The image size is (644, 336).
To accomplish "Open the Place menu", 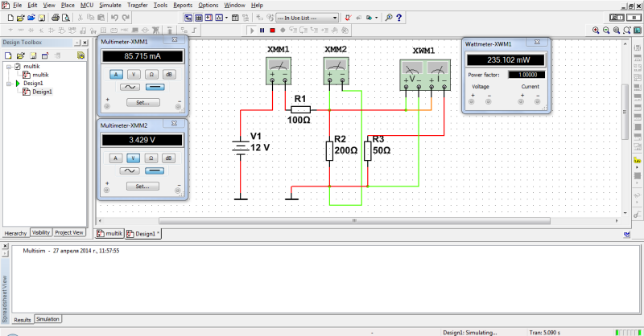I will click(68, 5).
